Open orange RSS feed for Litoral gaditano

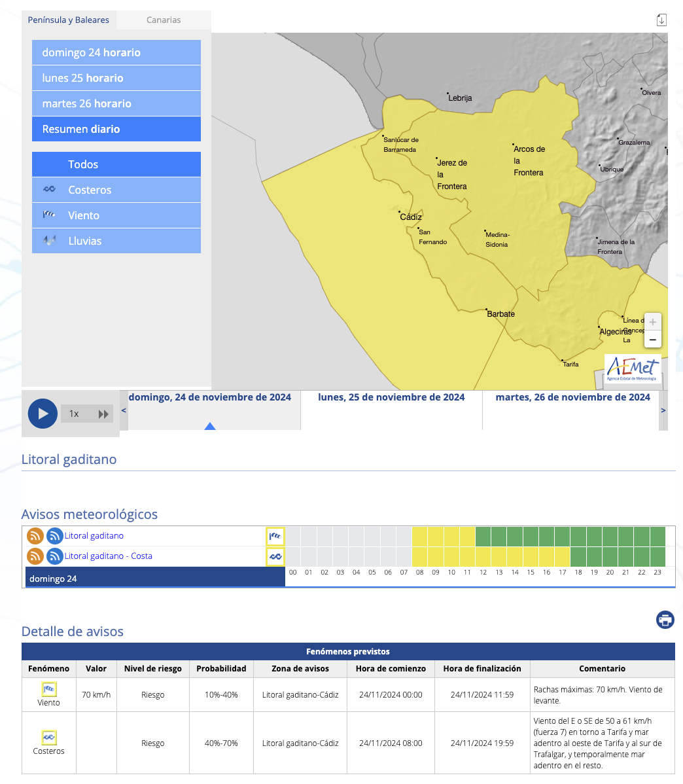[x=35, y=536]
